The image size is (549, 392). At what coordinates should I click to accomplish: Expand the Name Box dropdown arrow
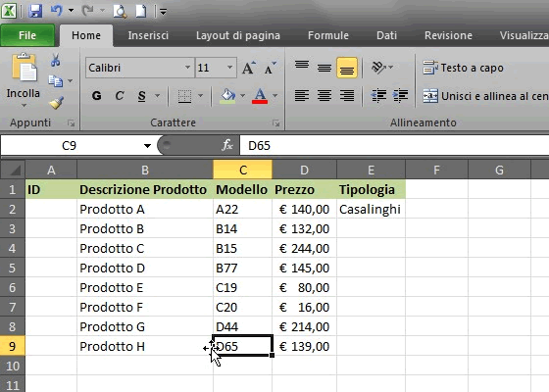[x=147, y=146]
